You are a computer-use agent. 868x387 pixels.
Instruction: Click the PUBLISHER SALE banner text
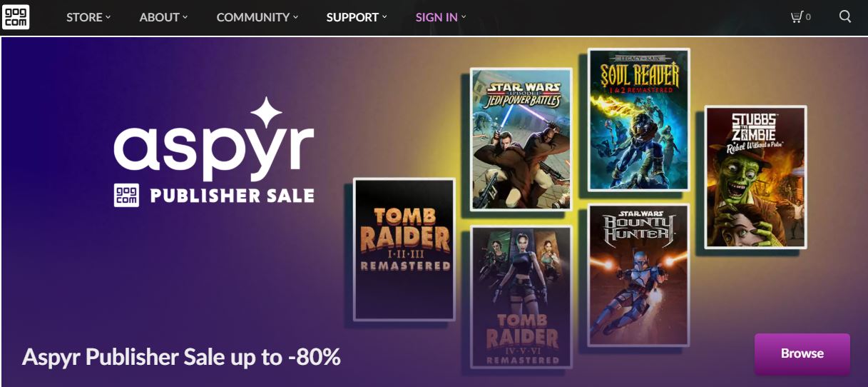(x=232, y=196)
